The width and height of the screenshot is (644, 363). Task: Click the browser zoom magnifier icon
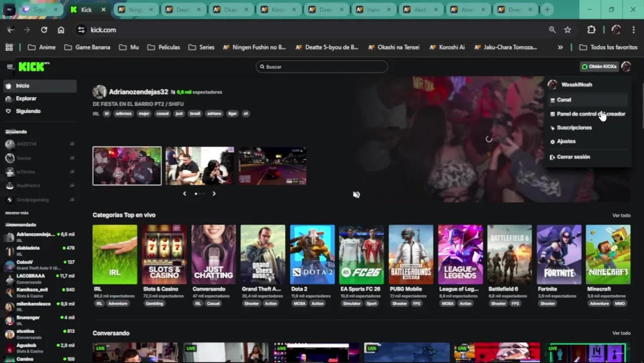point(552,30)
